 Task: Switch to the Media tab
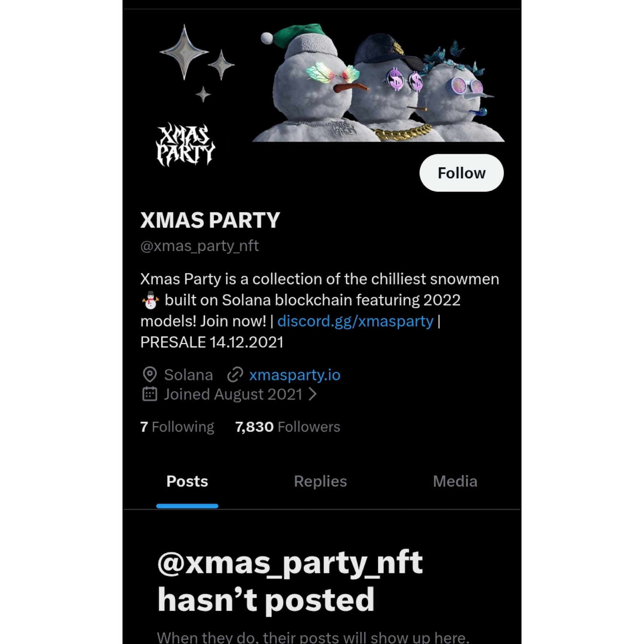tap(455, 481)
